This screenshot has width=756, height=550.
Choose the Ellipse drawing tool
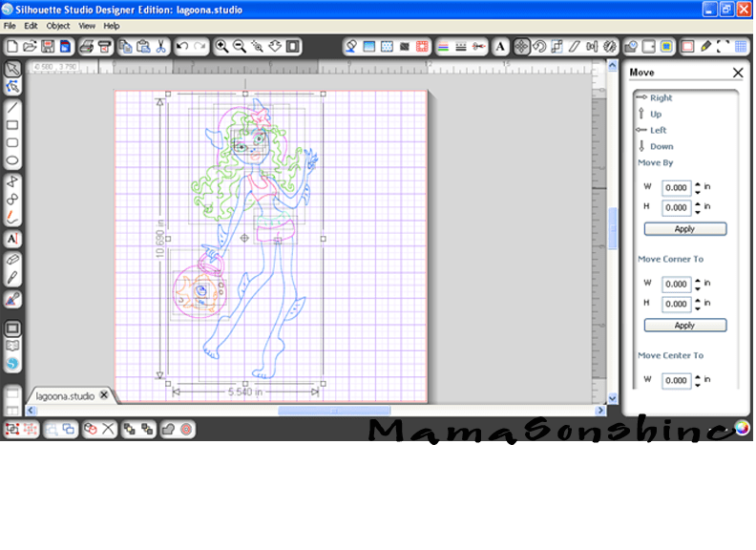(12, 159)
